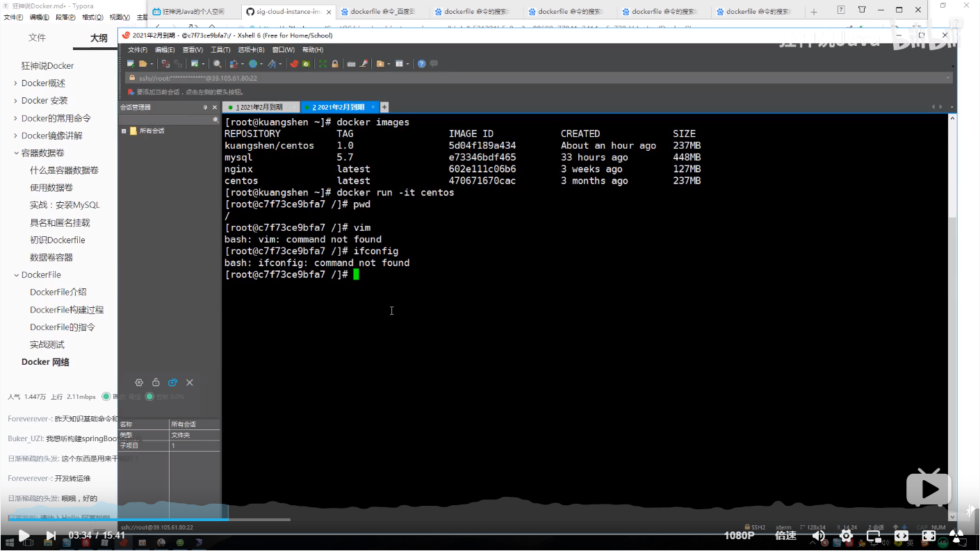The image size is (980, 551).
Task: Click green Xftp toolbar icon
Action: [306, 64]
